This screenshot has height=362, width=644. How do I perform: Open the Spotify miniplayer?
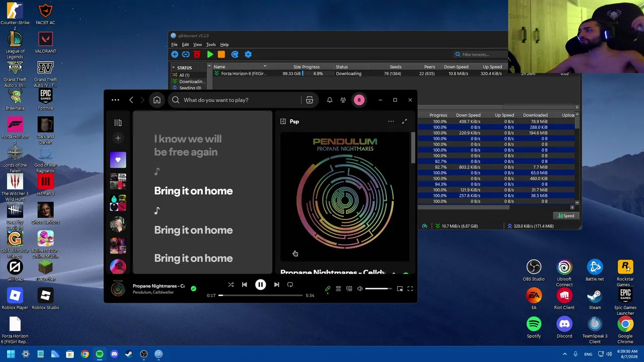pyautogui.click(x=399, y=289)
